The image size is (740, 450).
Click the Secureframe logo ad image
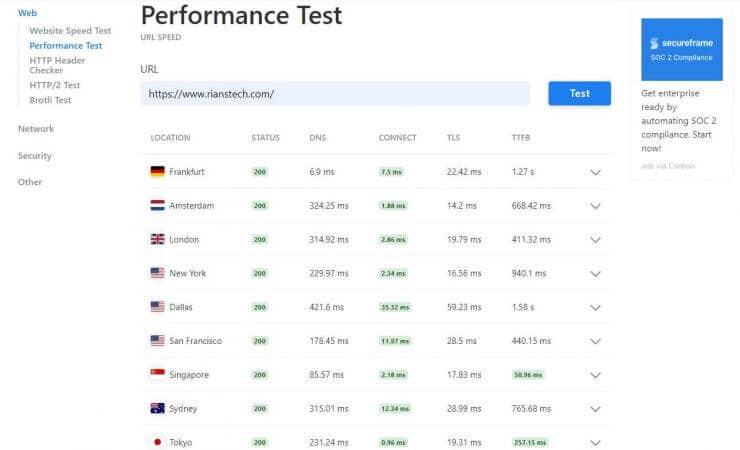tap(681, 50)
